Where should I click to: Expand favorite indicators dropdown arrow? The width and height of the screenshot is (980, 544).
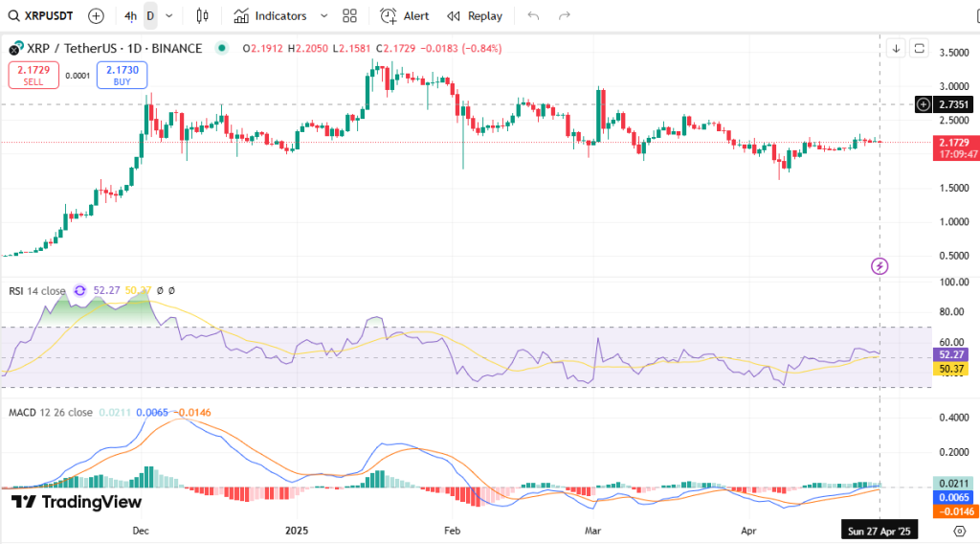(323, 16)
